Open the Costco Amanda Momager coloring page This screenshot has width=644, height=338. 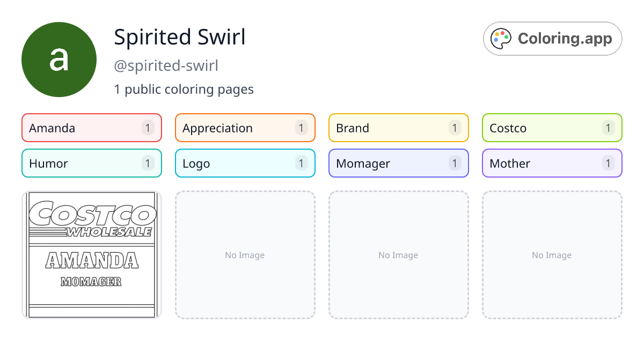[x=92, y=255]
